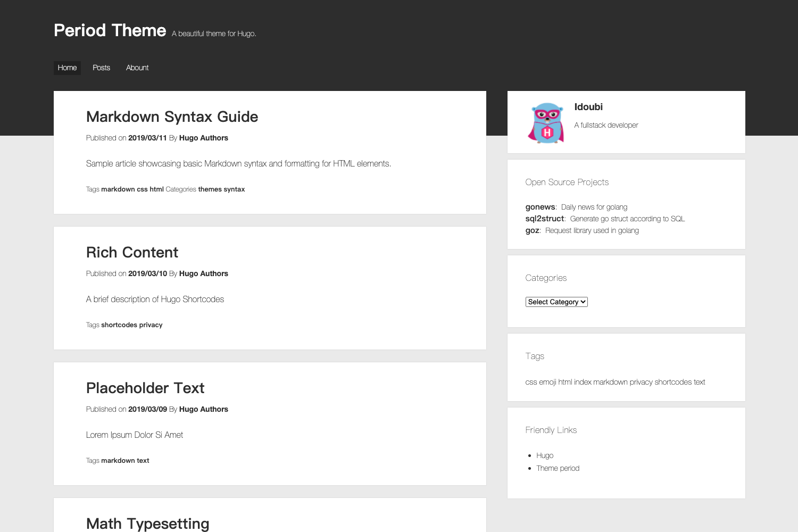Select the css tag in sidebar Tags
This screenshot has width=798, height=532.
tap(531, 382)
